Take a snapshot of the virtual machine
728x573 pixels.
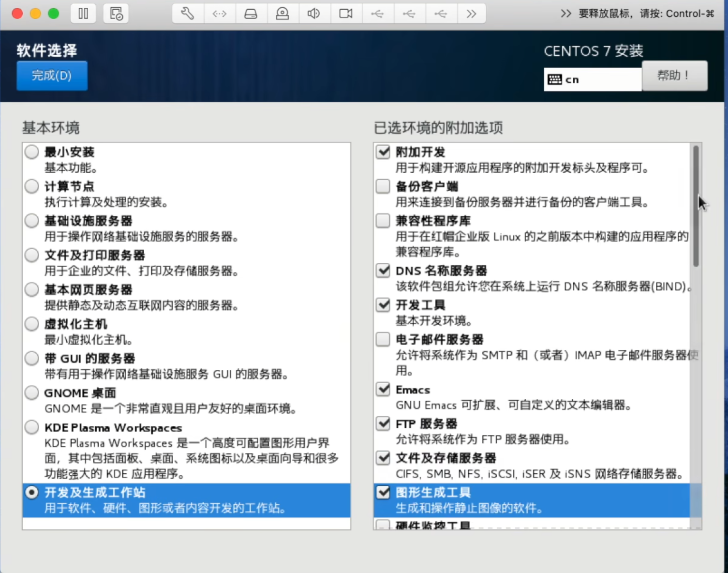point(116,14)
